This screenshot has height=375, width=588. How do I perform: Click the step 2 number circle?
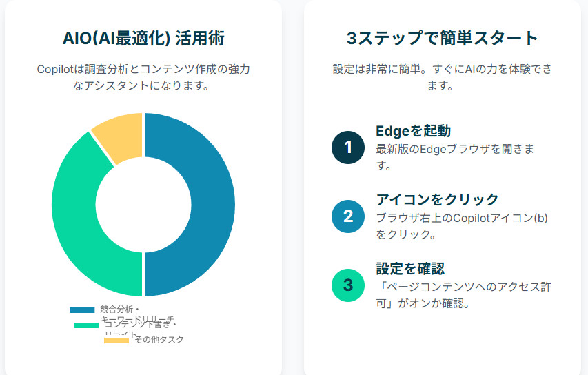point(348,216)
